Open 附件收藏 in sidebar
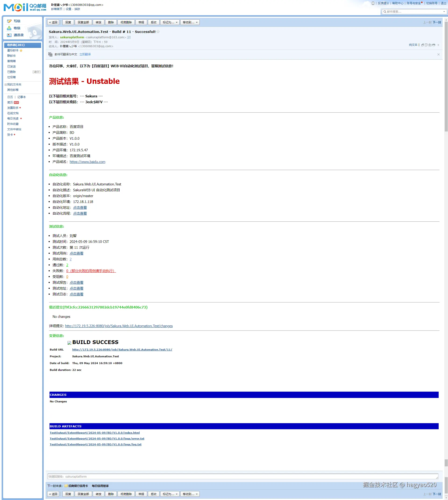448x500 pixels. 13,124
